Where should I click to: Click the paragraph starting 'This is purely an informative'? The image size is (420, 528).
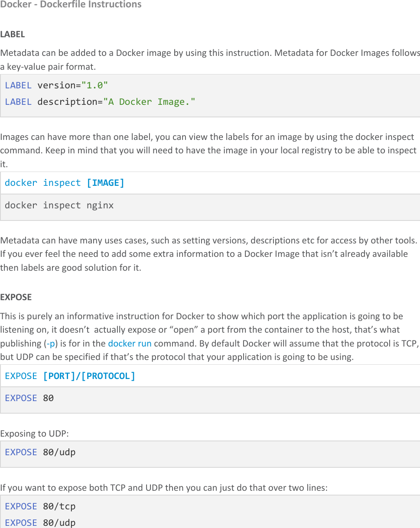210,337
